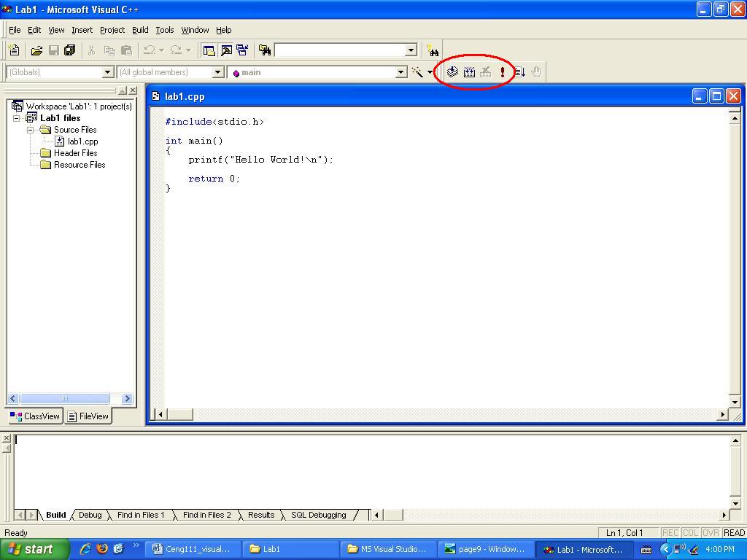Viewport: 747px width, 560px height.
Task: Create a new text file icon
Action: [14, 50]
